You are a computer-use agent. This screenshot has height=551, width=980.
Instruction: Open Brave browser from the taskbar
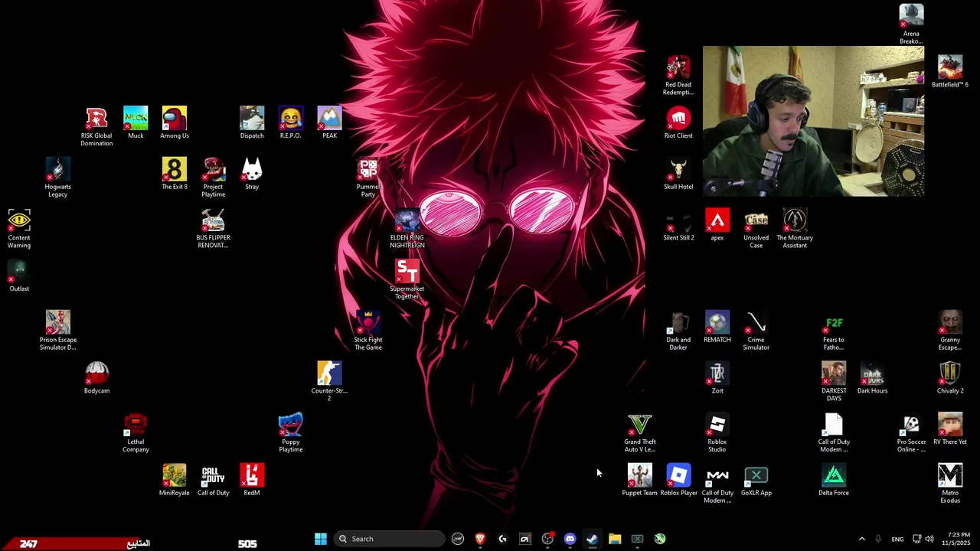(480, 539)
